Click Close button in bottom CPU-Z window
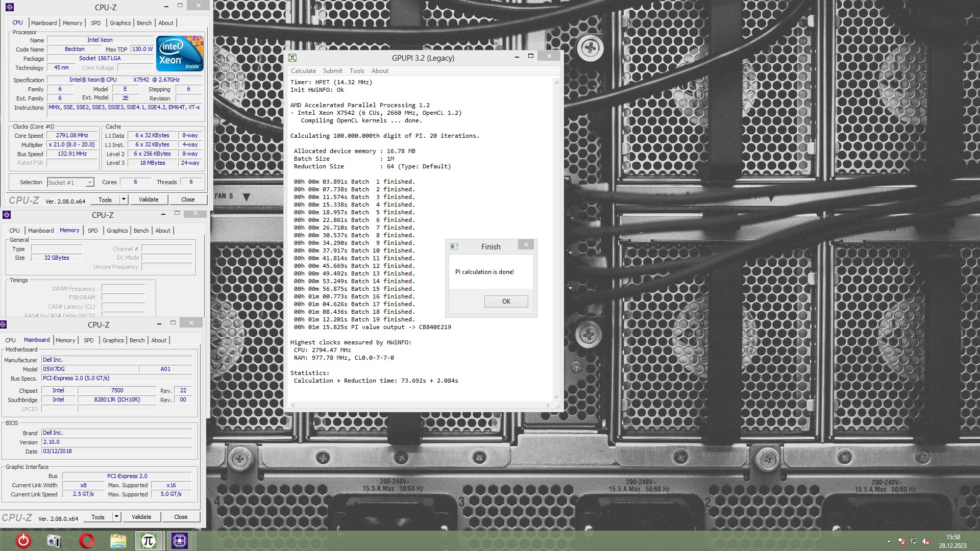The width and height of the screenshot is (980, 551). pos(181,517)
